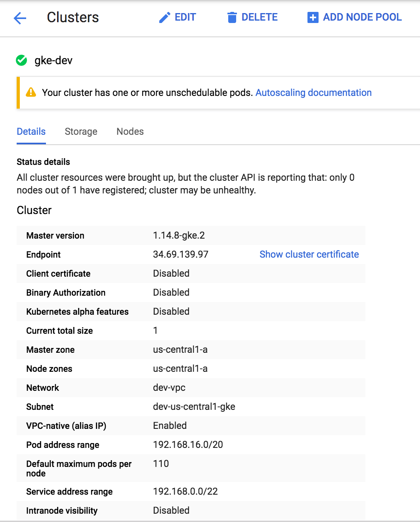
Task: Click the Master zone value us-central1-a
Action: (180, 350)
